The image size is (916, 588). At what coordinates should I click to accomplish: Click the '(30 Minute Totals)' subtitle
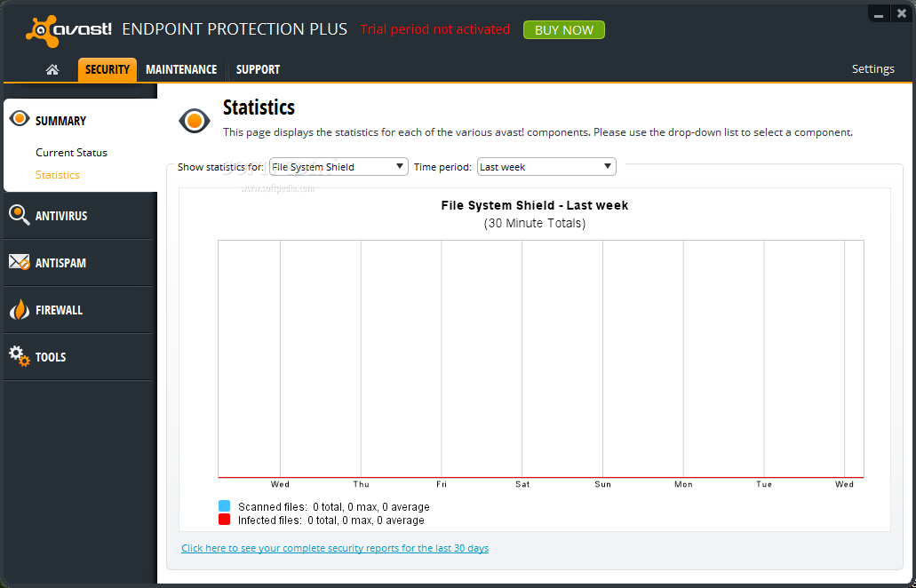coord(535,223)
